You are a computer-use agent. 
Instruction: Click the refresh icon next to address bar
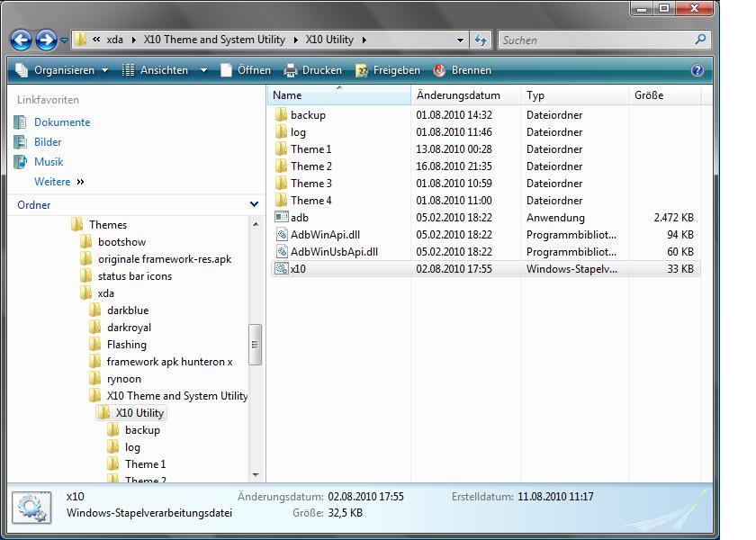pyautogui.click(x=481, y=40)
